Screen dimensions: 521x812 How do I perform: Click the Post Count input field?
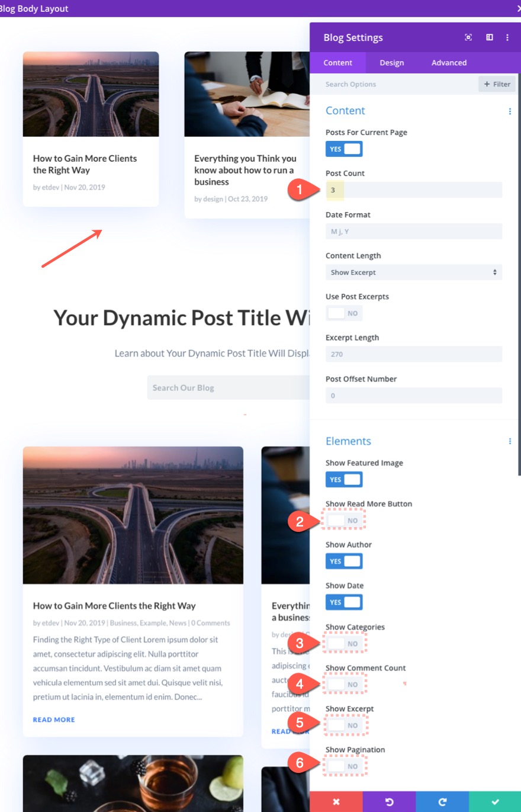pos(413,189)
